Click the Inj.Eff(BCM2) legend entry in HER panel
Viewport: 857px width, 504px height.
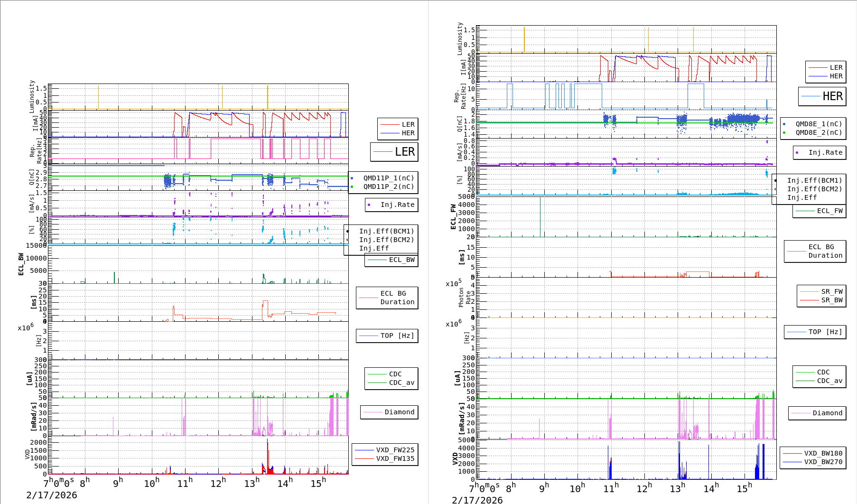(814, 189)
